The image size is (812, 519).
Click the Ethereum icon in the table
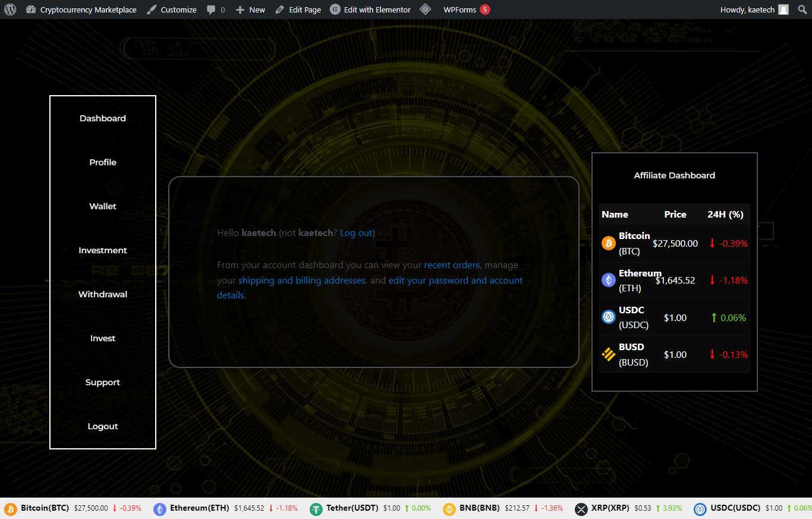[x=609, y=280]
